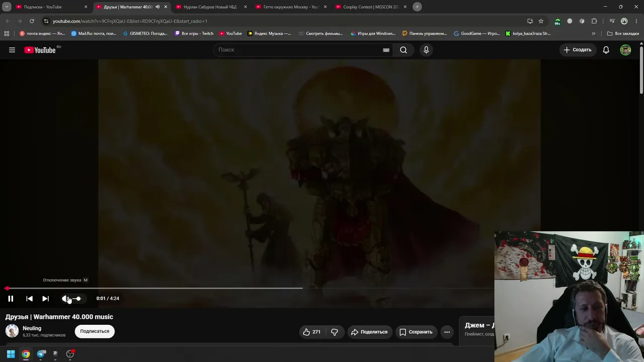Viewport: 644px width, 362px height.
Task: Share the video with Поделиться
Action: 369,332
